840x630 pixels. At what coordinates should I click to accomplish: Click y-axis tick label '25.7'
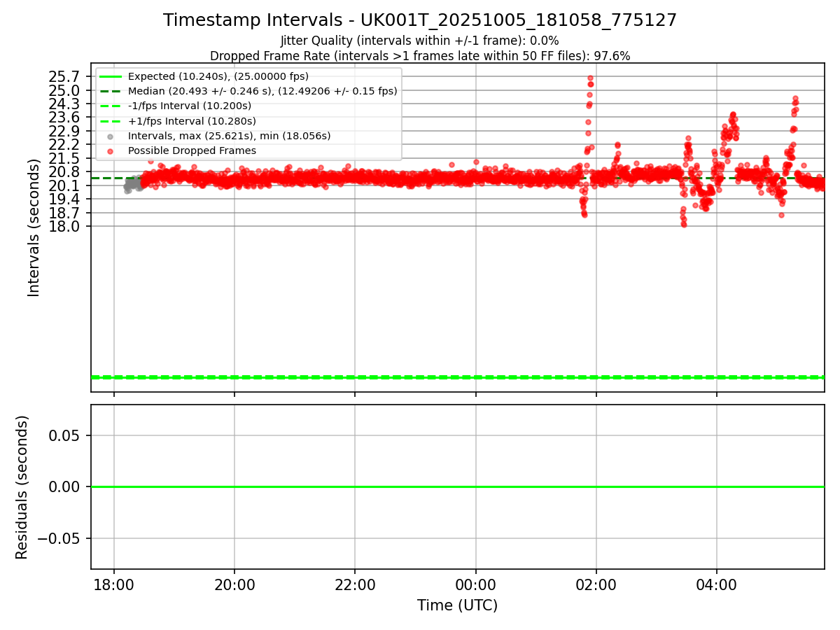(64, 77)
